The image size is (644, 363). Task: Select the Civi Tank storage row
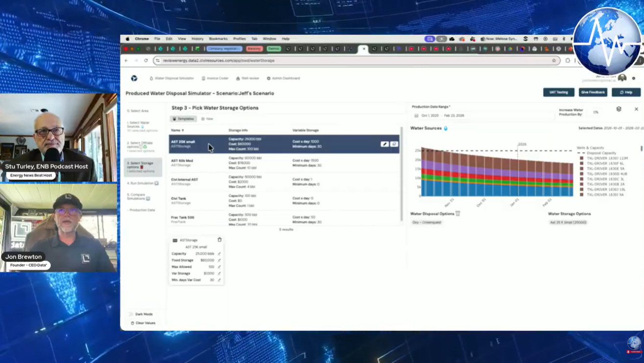pos(284,201)
